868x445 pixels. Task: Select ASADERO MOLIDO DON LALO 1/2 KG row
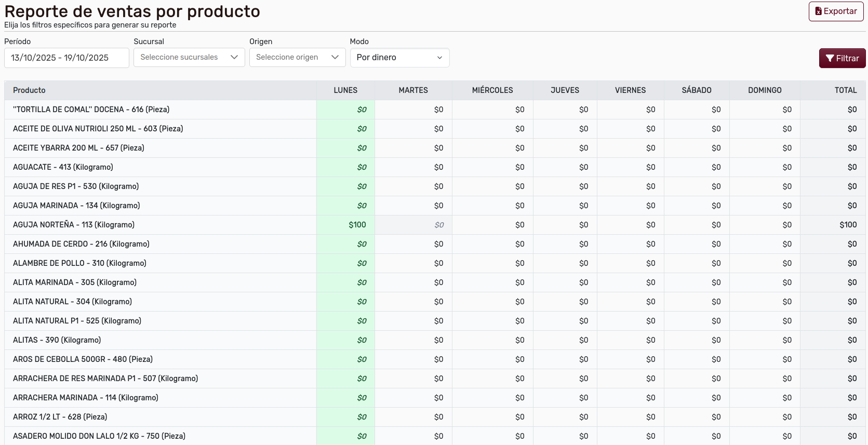pos(435,436)
